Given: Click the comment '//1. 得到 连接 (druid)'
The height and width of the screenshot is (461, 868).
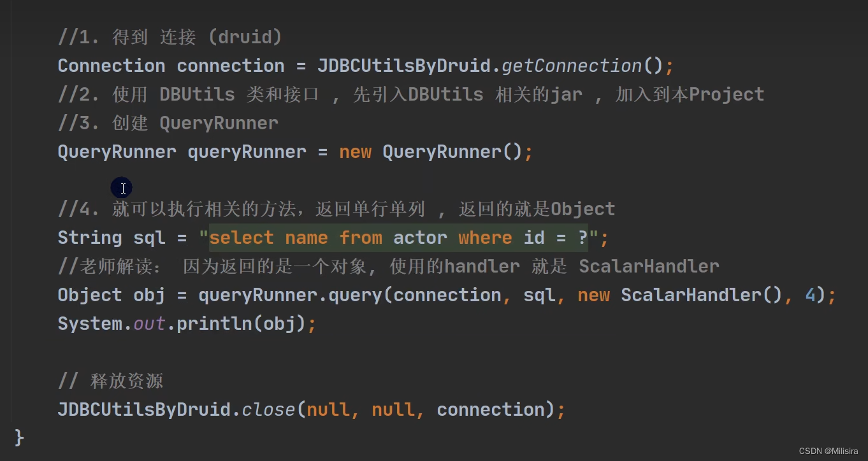Looking at the screenshot, I should click(x=170, y=38).
